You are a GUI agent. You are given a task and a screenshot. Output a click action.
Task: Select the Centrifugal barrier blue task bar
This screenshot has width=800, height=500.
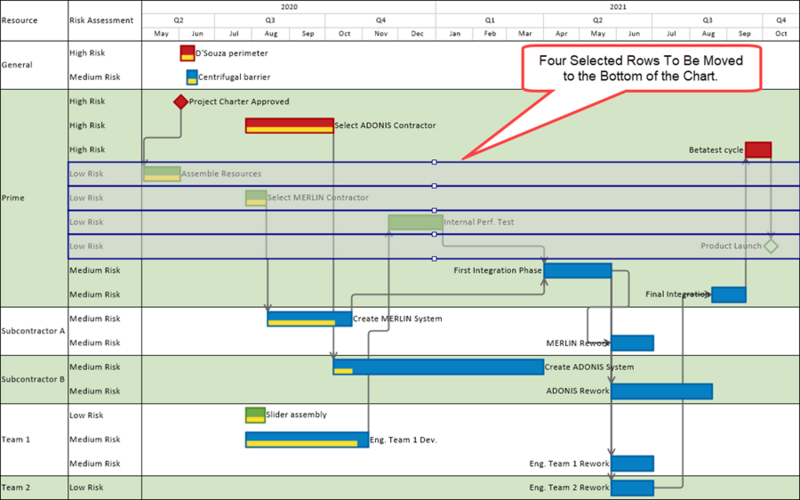click(192, 77)
